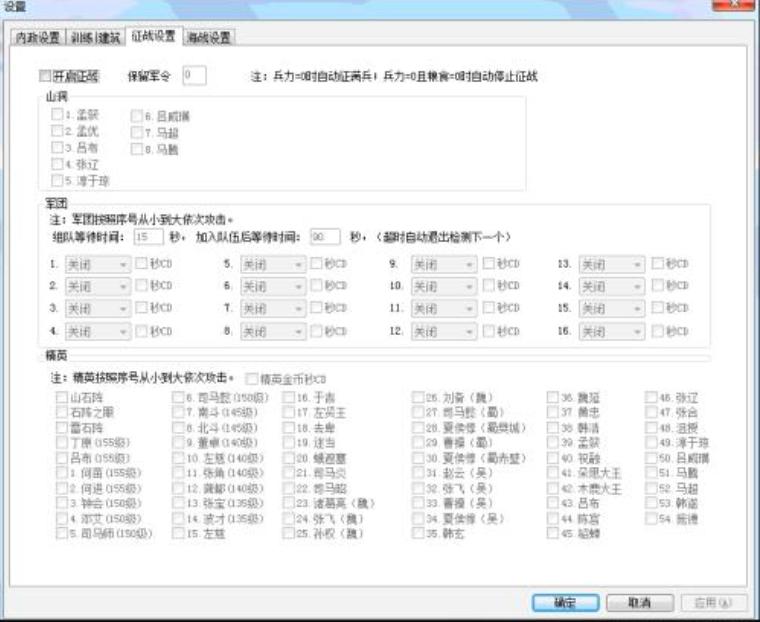
Task: Check elite 5. 司马师 (150级)
Action: pyautogui.click(x=62, y=533)
